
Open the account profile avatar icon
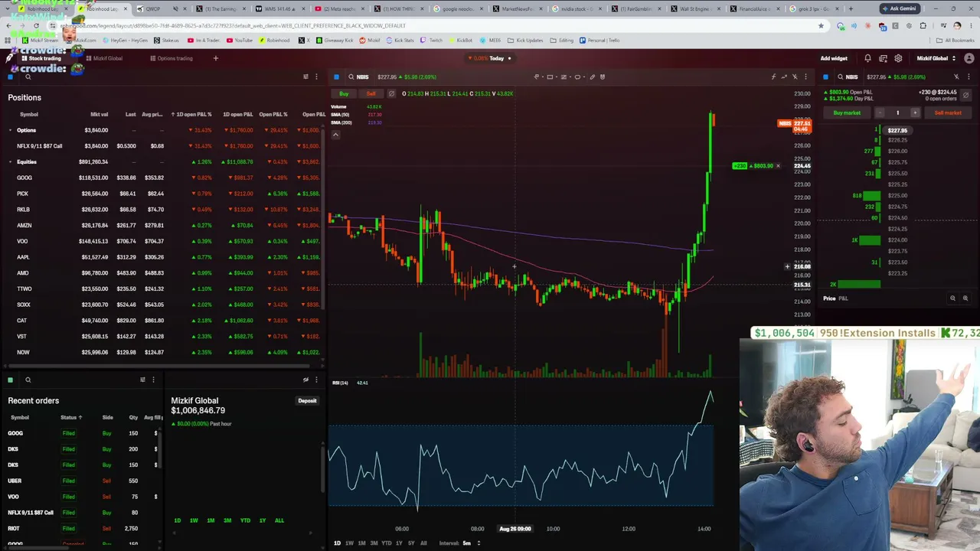[x=969, y=58]
